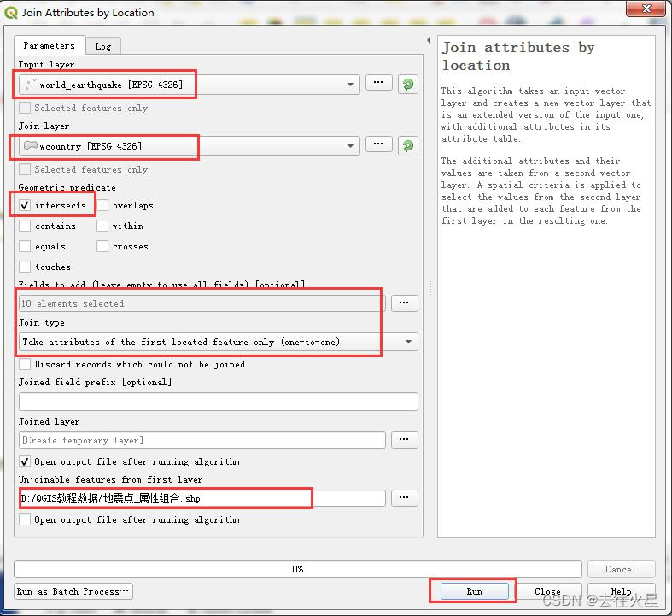
Task: Open the Input layer world_earthquake dropdown
Action: click(x=189, y=85)
